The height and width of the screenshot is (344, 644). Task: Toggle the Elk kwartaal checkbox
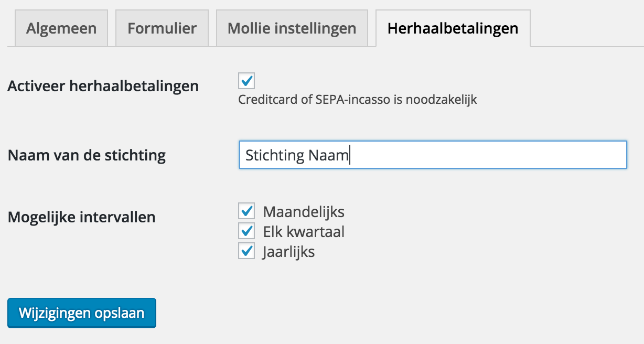[246, 231]
